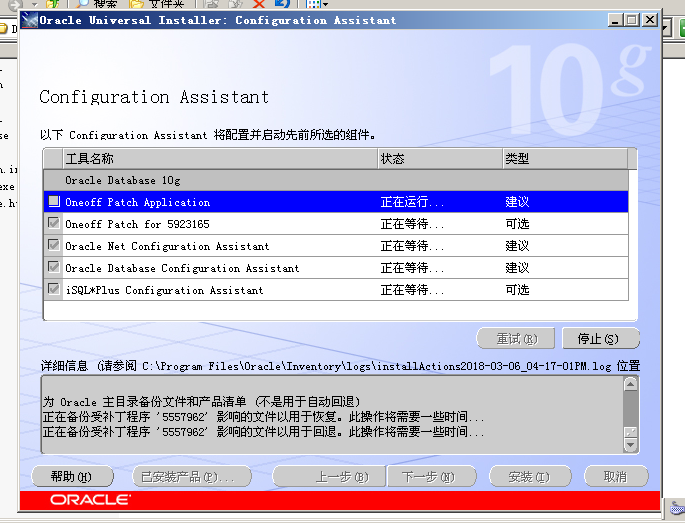
Task: Click the 取消 cancel button
Action: [x=616, y=476]
